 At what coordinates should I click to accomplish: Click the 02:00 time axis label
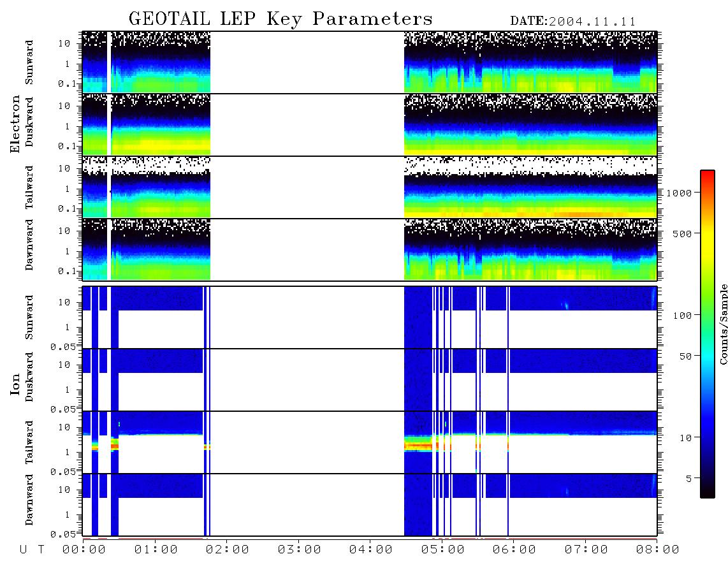(228, 550)
